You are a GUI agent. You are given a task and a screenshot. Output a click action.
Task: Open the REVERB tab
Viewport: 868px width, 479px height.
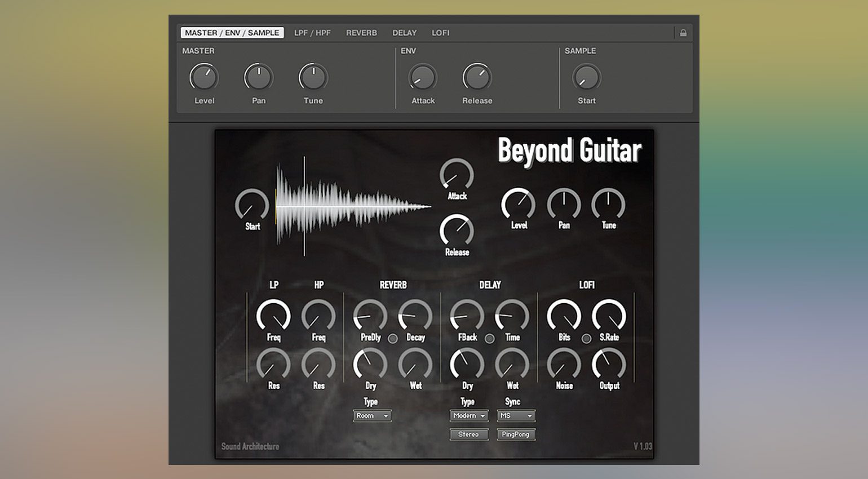click(x=361, y=33)
